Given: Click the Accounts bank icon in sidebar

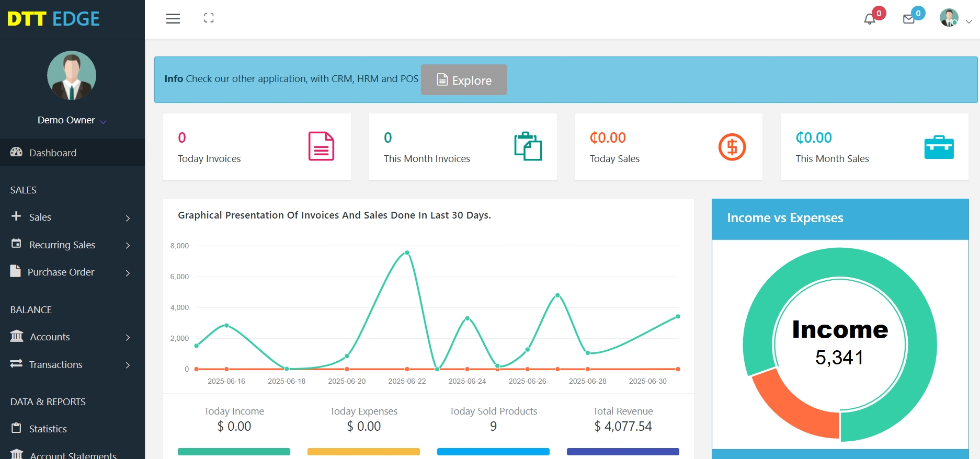Looking at the screenshot, I should coord(17,336).
